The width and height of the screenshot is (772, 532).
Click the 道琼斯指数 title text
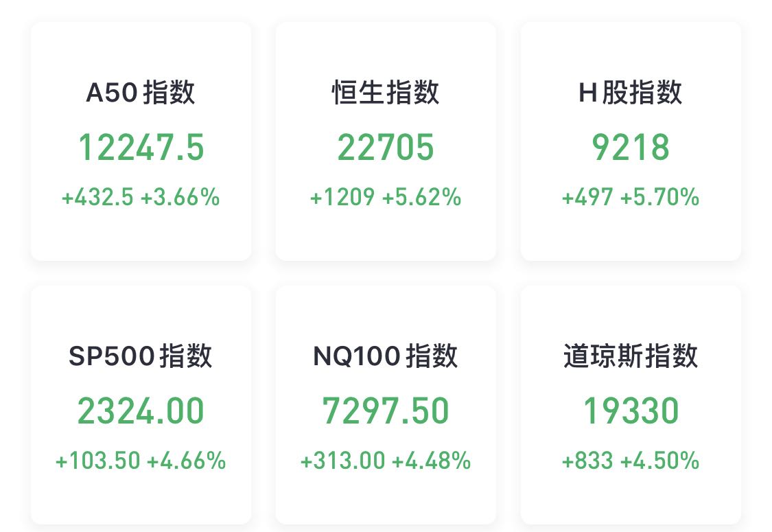(631, 356)
